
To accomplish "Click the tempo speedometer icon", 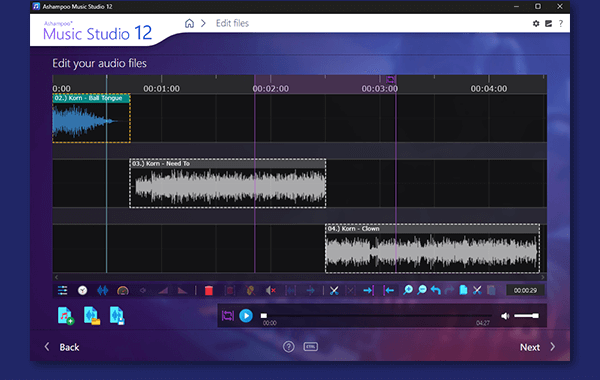I will pyautogui.click(x=122, y=290).
